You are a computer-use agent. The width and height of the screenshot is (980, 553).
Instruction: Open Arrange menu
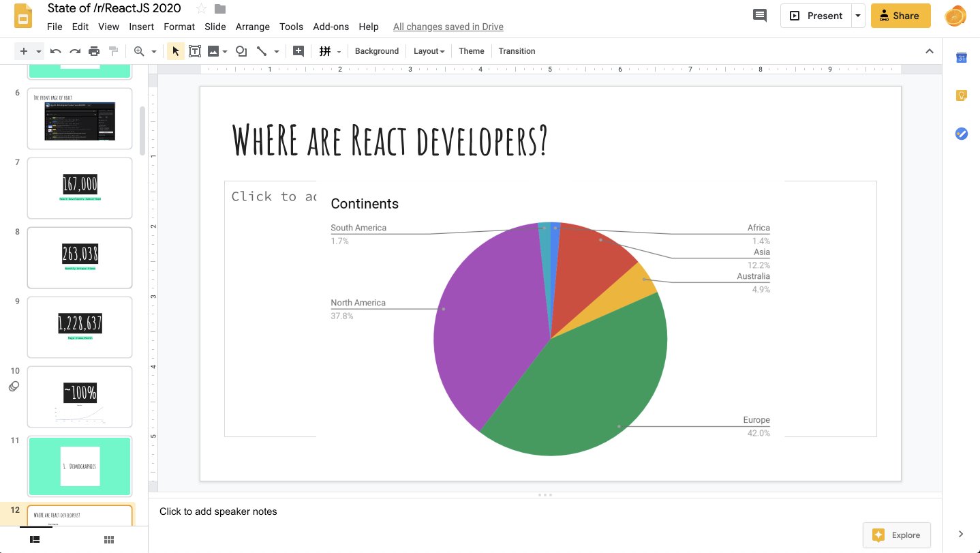click(253, 27)
